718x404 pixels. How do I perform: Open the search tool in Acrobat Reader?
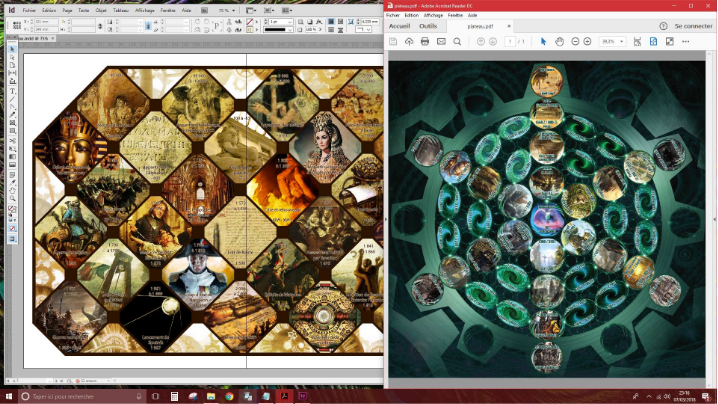[457, 42]
